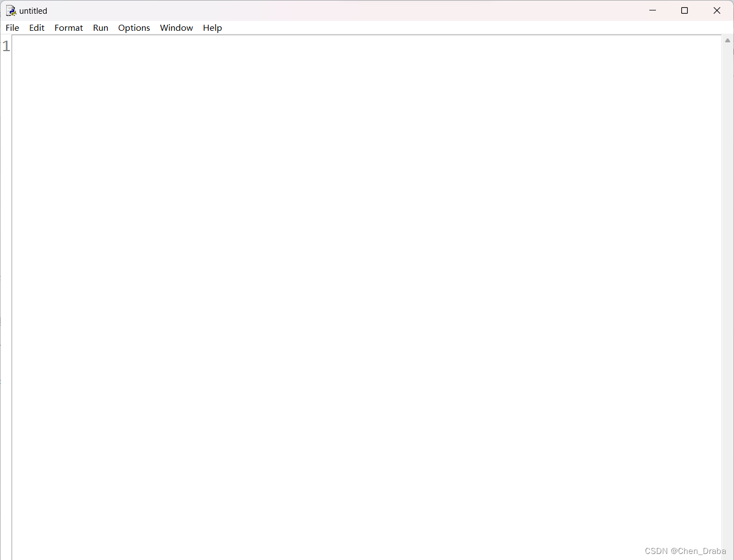Close the untitled editor window
This screenshot has height=560, width=734.
(717, 10)
